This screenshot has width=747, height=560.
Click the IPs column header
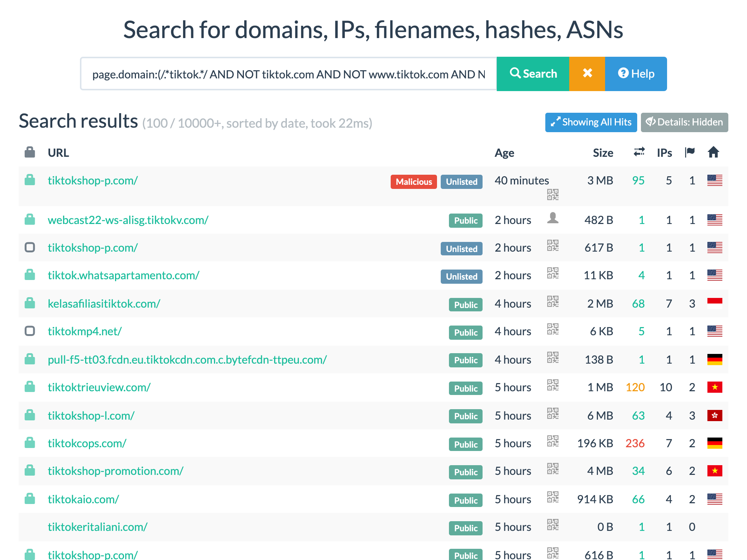[x=664, y=153]
